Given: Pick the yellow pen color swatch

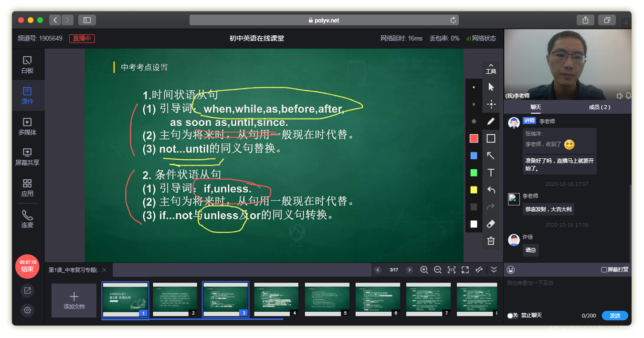Looking at the screenshot, I should pos(474,190).
